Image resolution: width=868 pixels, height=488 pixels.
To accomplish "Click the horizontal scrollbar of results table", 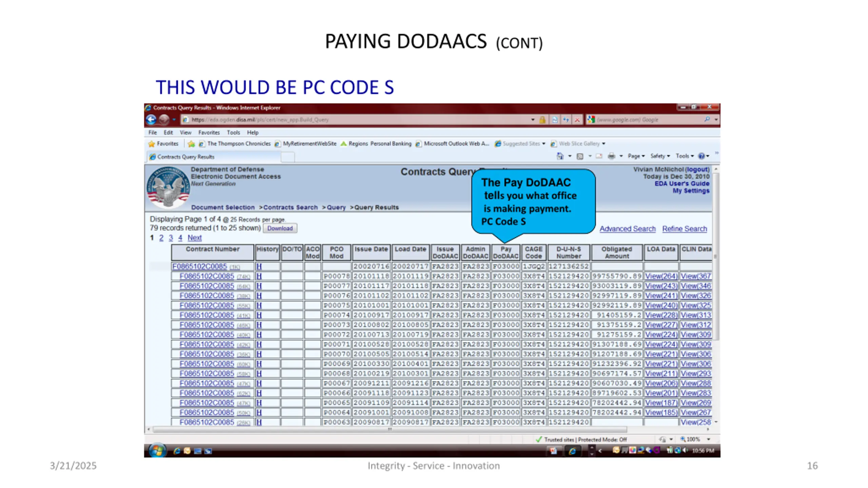I will click(390, 429).
